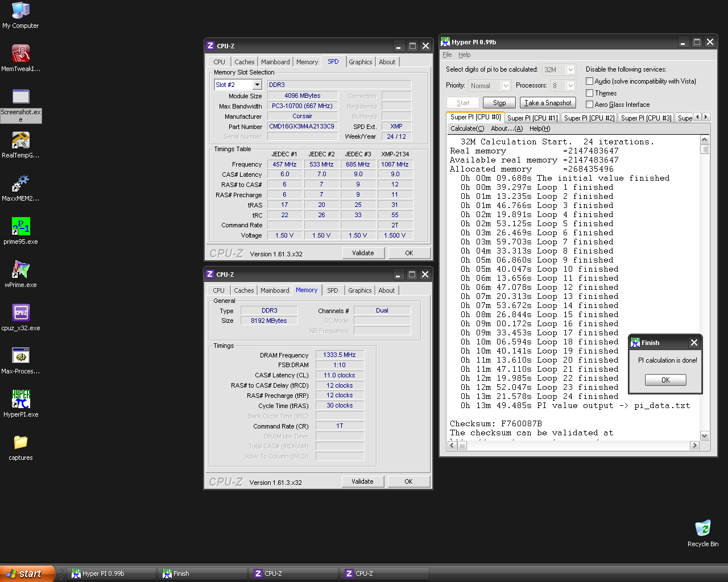
Task: Switch to Finish taskbar button
Action: (x=203, y=574)
